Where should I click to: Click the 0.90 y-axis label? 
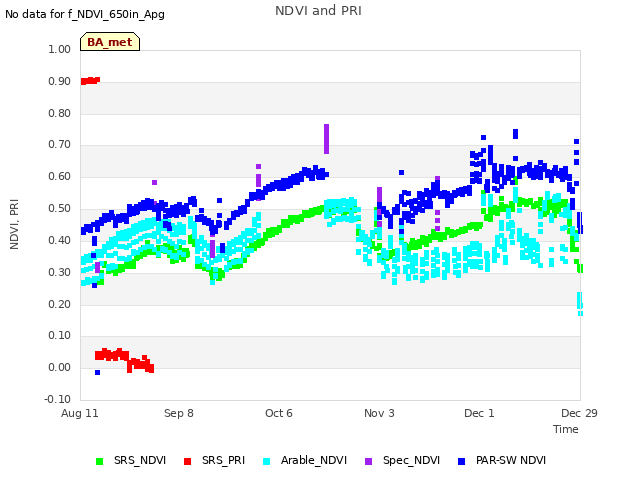60,81
